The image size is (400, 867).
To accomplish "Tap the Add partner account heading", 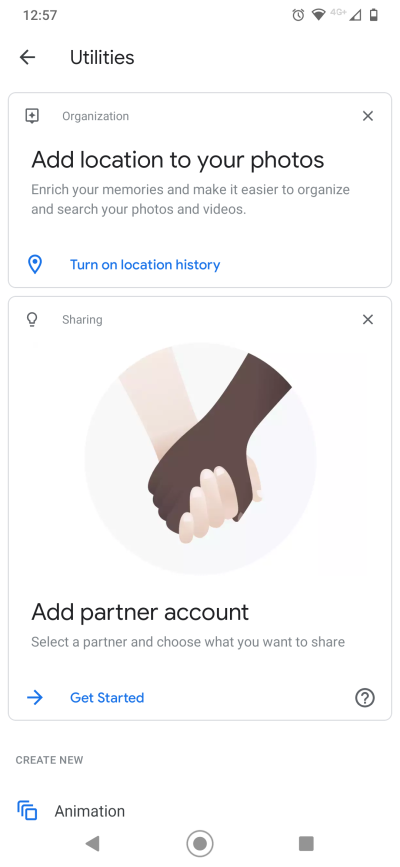I will (x=140, y=612).
